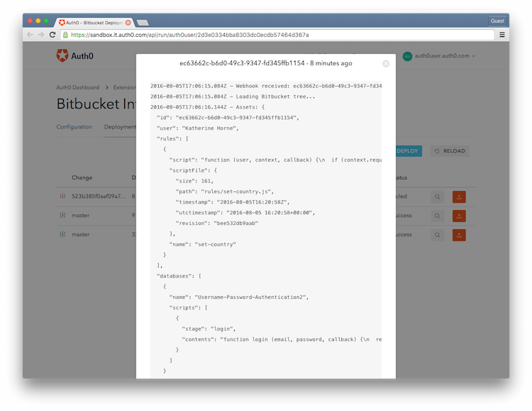Screen dimensions: 532x411
Task: Click the "script": "function (user, context line
Action: pyautogui.click(x=275, y=160)
